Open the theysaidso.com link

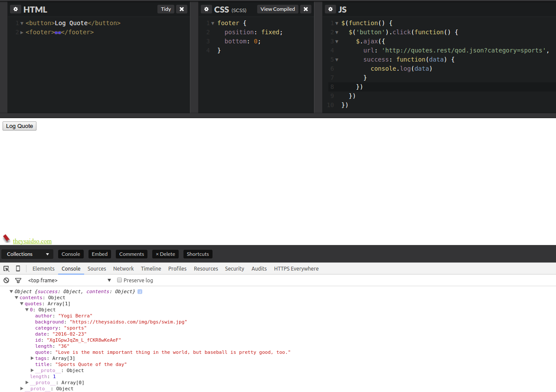[32, 241]
